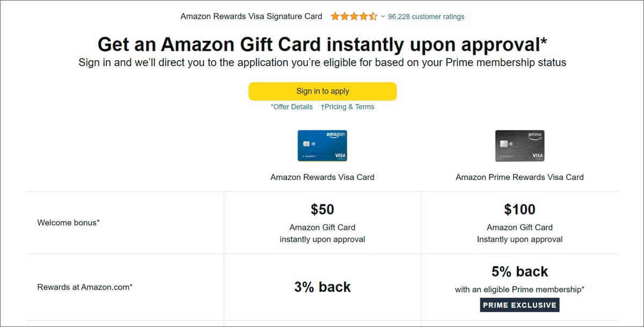Open the Pricing & Terms link
The height and width of the screenshot is (327, 644).
point(347,107)
